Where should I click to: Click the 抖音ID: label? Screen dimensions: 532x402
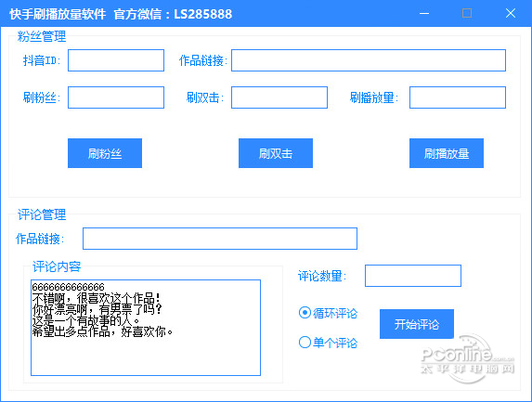pos(42,60)
